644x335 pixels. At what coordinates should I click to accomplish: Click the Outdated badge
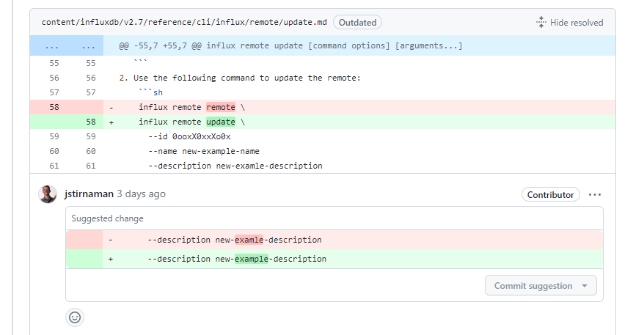357,23
